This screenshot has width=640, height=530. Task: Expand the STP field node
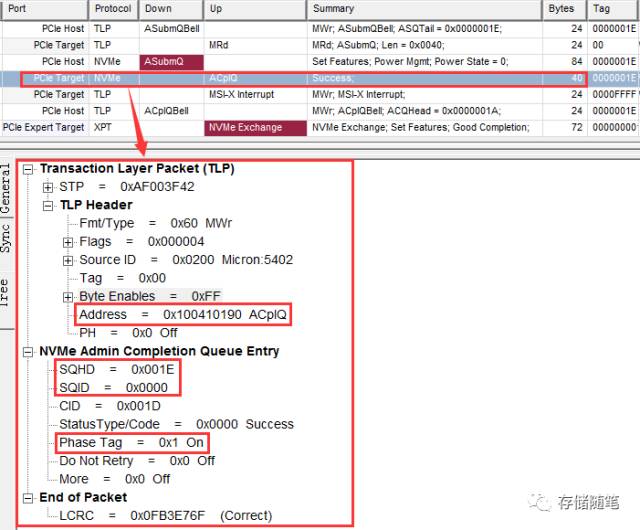tap(48, 187)
